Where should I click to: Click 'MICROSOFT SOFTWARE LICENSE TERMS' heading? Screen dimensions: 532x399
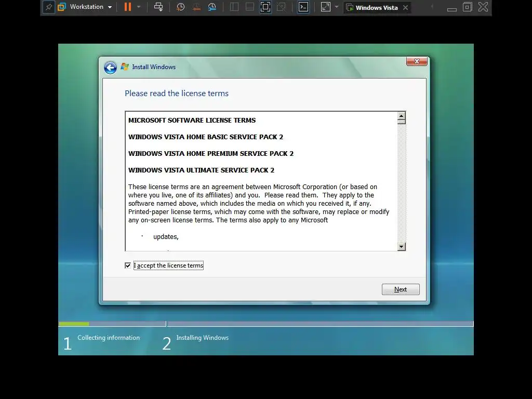click(x=192, y=120)
